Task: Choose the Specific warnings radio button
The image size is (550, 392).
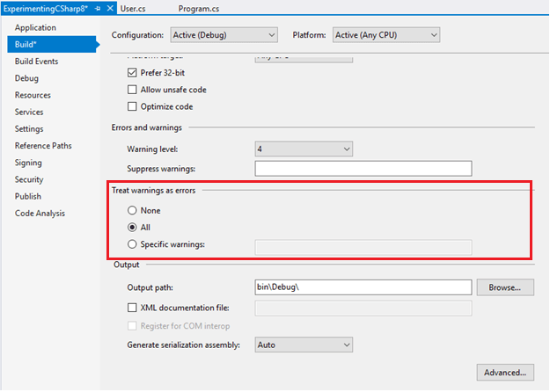Action: [x=133, y=244]
